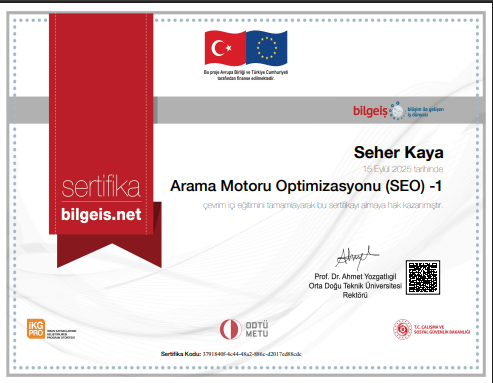
Task: Click the European Union flag image
Action: pyautogui.click(x=267, y=48)
